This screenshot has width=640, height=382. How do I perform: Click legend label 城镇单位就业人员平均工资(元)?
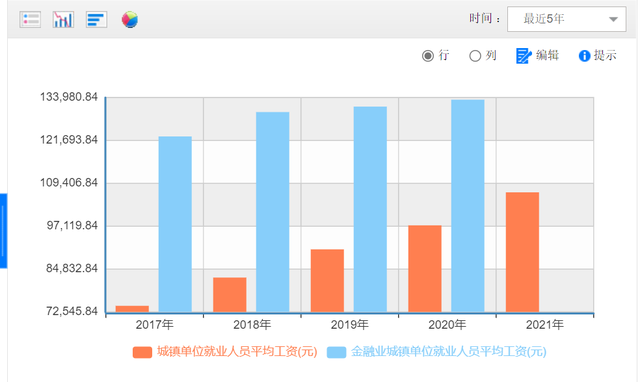[237, 351]
